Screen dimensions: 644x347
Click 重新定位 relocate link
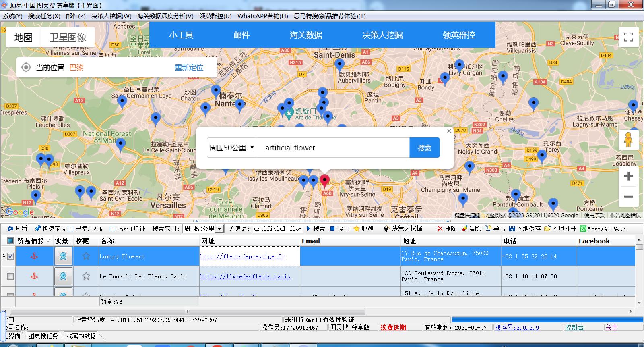[x=189, y=67]
